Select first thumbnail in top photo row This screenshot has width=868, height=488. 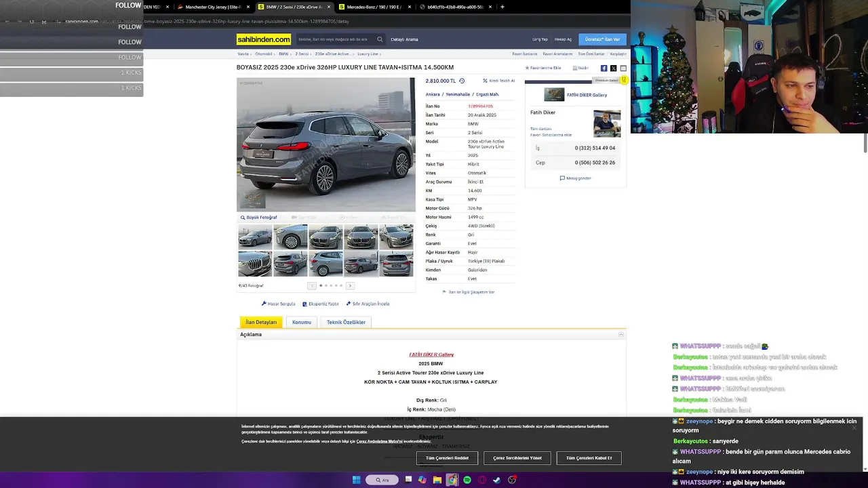pos(255,237)
